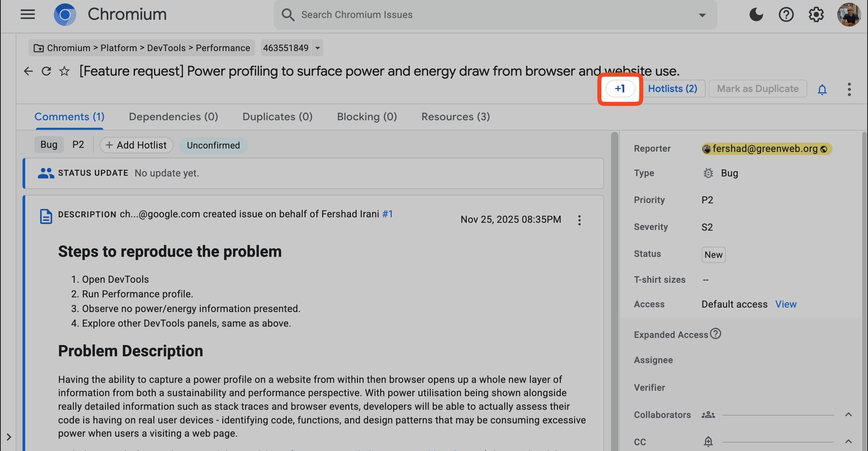The width and height of the screenshot is (868, 451).
Task: Toggle notification bell for this issue
Action: tap(822, 89)
